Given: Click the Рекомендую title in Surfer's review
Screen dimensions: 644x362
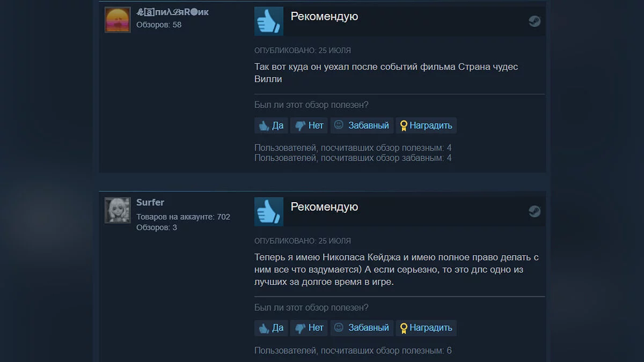Looking at the screenshot, I should [x=324, y=206].
